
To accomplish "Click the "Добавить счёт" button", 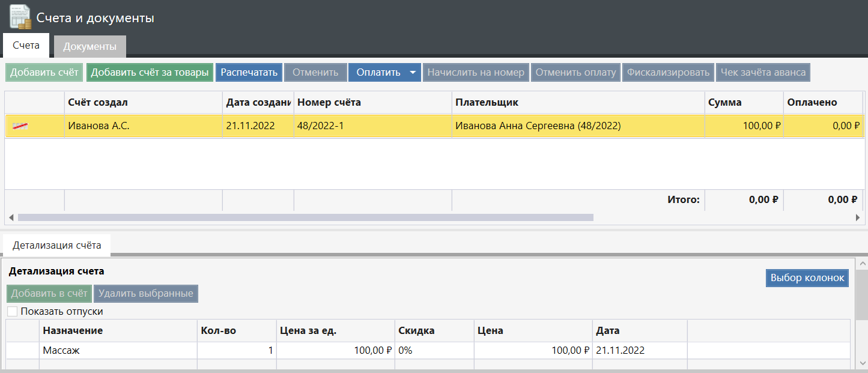I will (44, 73).
